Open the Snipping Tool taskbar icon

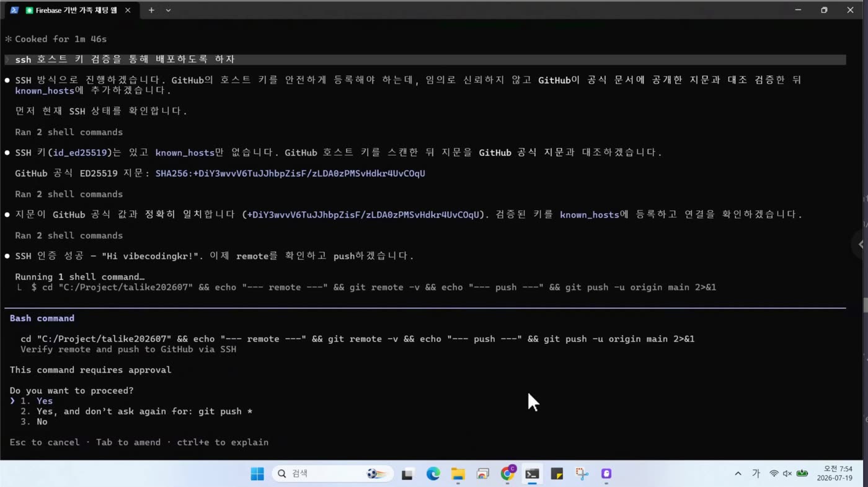[x=582, y=474]
